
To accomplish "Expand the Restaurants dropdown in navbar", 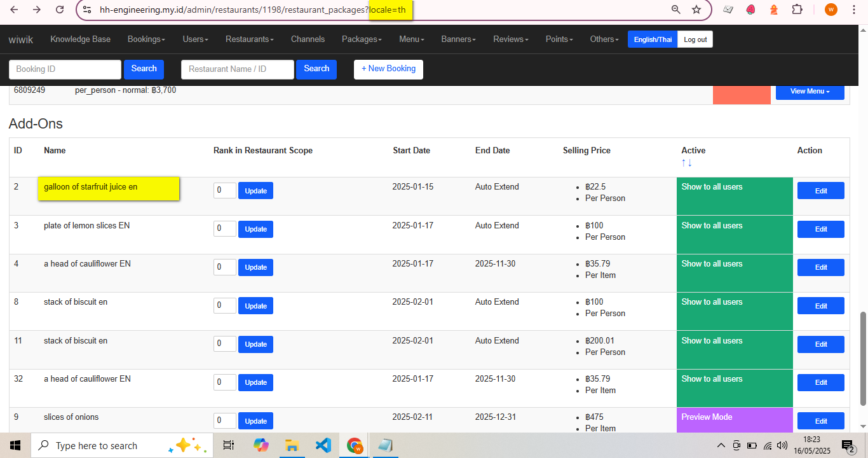I will pyautogui.click(x=249, y=39).
